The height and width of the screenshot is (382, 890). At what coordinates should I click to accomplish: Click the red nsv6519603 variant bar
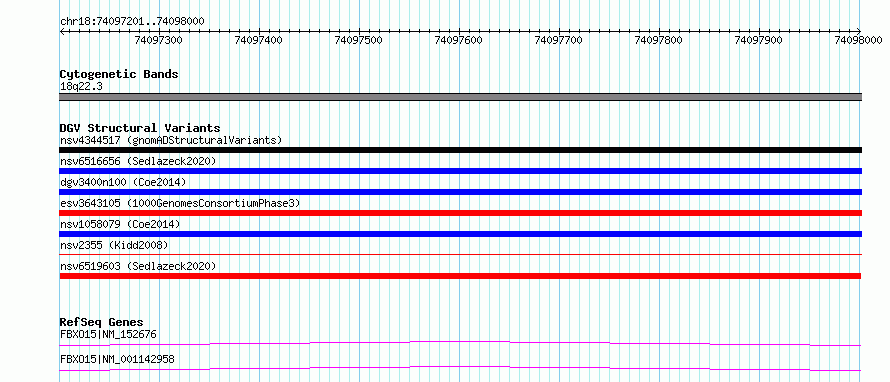tap(460, 276)
